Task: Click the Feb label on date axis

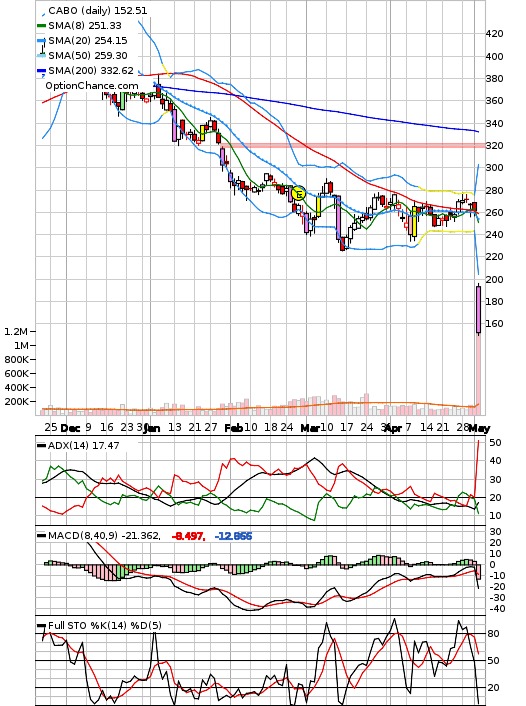Action: [x=233, y=428]
